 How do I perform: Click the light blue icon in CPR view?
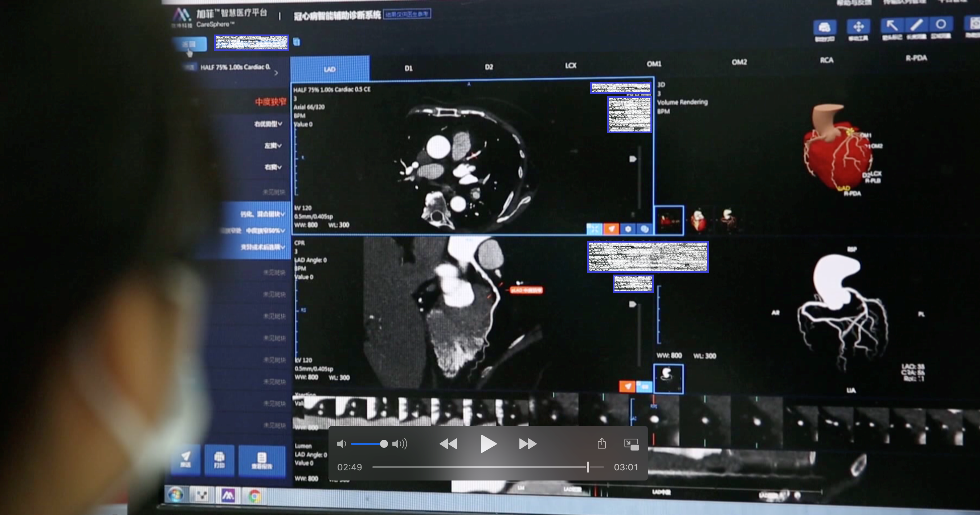tap(644, 386)
